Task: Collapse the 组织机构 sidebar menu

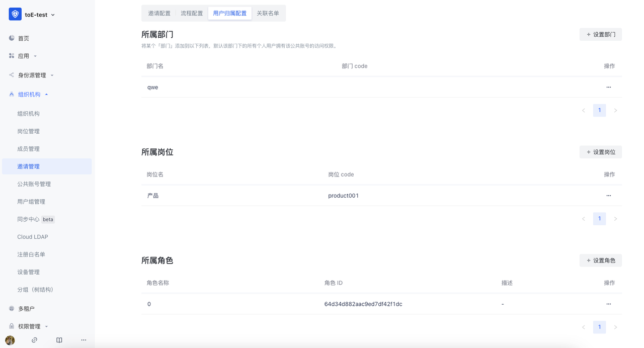Action: [x=46, y=94]
